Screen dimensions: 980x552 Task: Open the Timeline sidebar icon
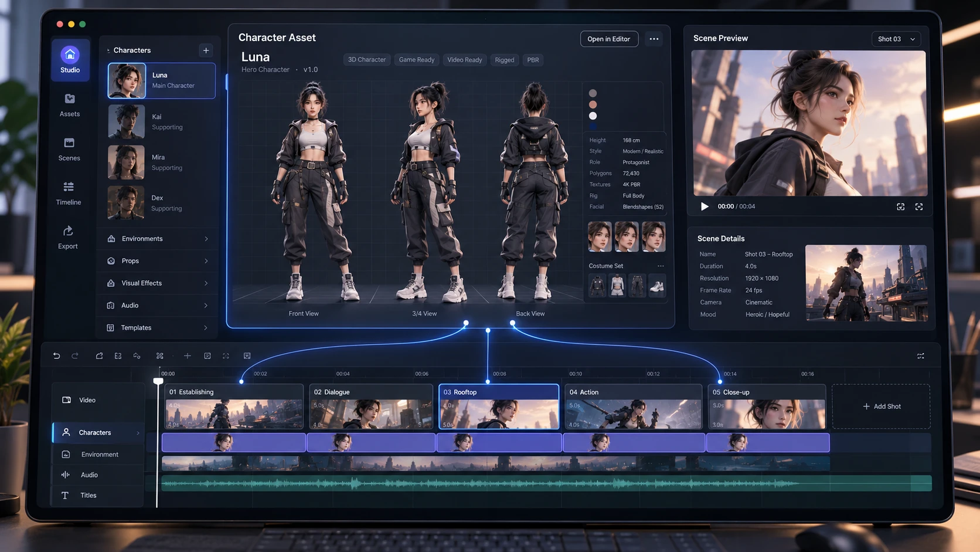(x=69, y=193)
